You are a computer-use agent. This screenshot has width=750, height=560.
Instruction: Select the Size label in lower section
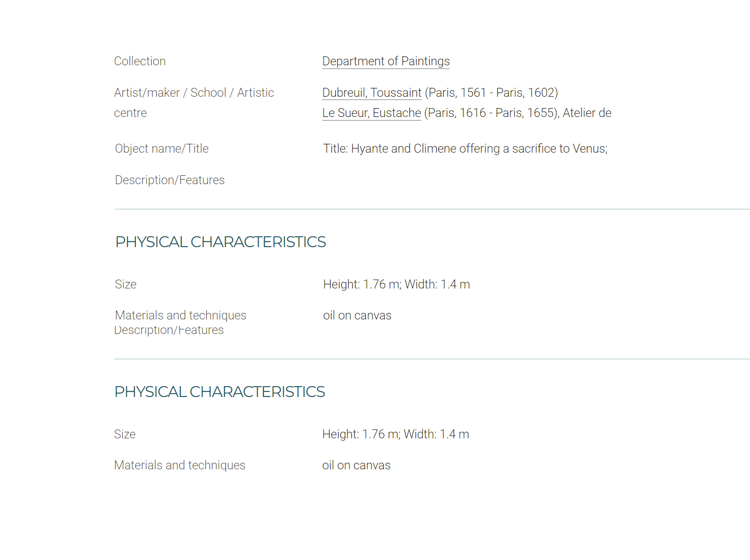(124, 435)
